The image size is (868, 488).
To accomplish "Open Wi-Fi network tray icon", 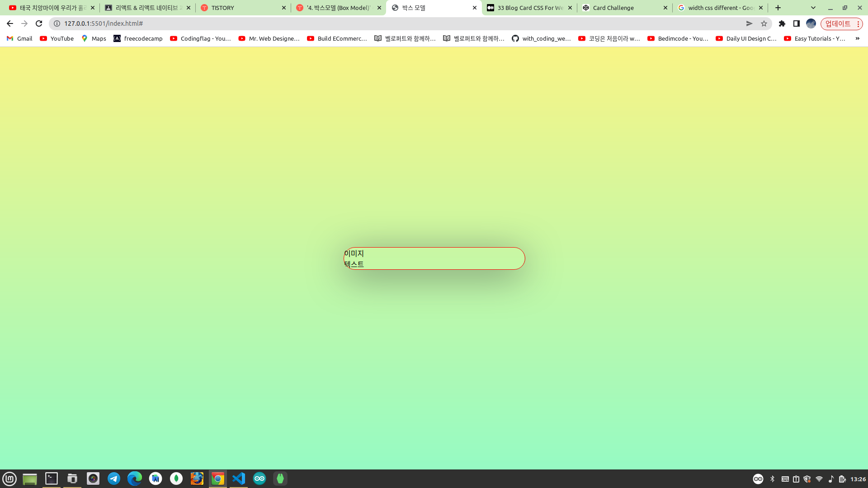I will point(819,479).
